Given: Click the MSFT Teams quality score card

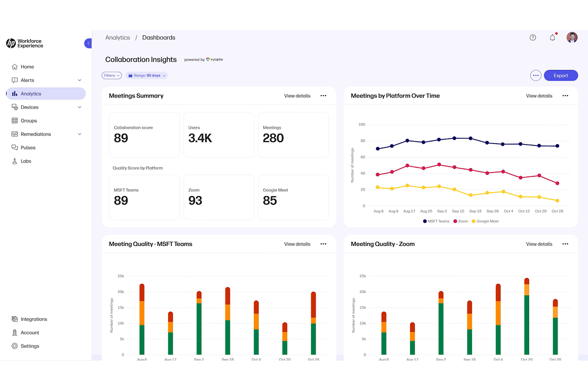Looking at the screenshot, I should tap(144, 197).
